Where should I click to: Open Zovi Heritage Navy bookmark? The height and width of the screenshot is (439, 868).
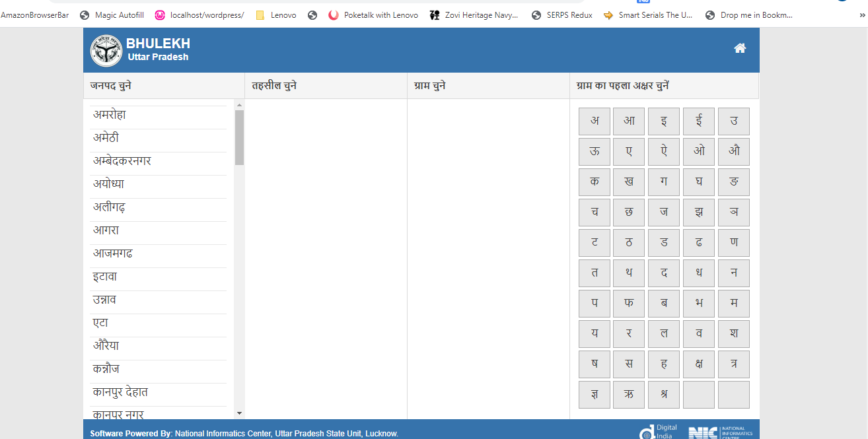pyautogui.click(x=474, y=15)
